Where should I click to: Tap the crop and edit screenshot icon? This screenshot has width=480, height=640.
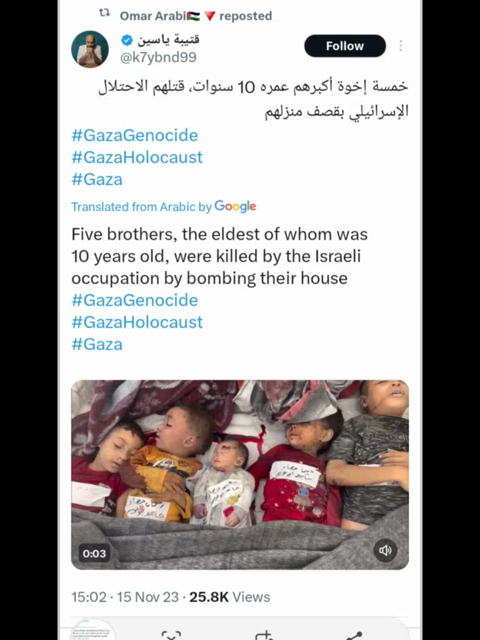click(x=264, y=635)
